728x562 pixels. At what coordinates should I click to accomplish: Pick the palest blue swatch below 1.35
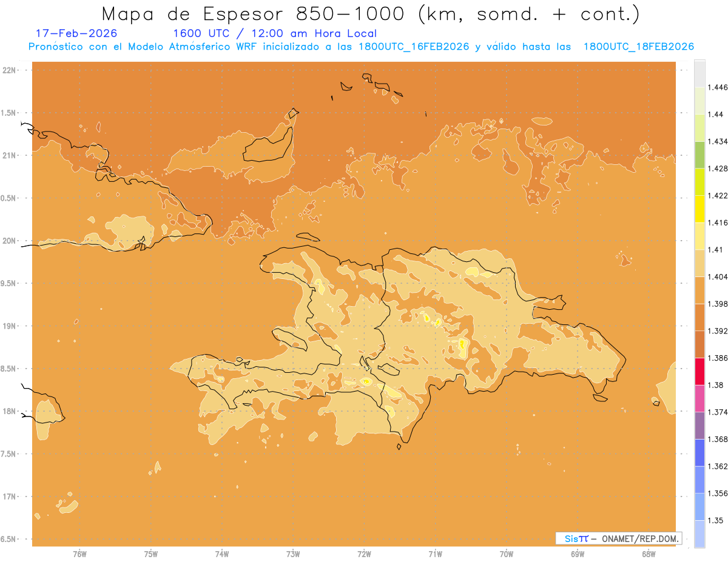tap(699, 534)
